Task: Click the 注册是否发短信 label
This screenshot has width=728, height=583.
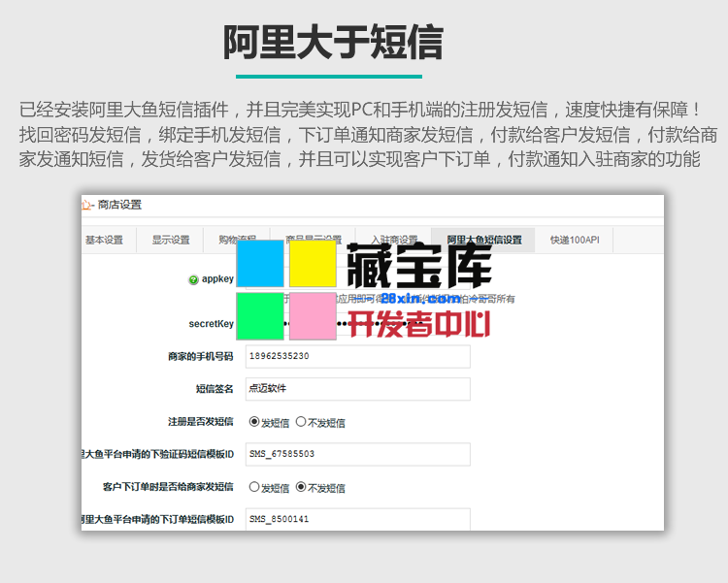Action: [201, 421]
